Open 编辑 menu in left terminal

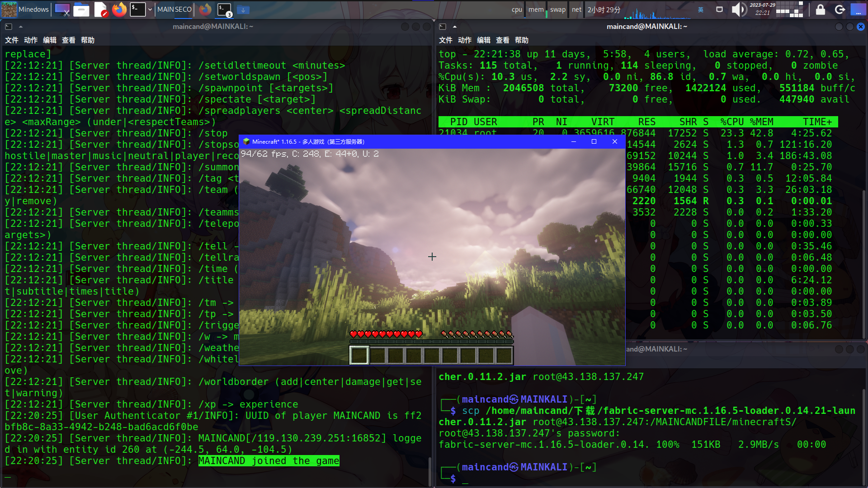[x=50, y=40]
